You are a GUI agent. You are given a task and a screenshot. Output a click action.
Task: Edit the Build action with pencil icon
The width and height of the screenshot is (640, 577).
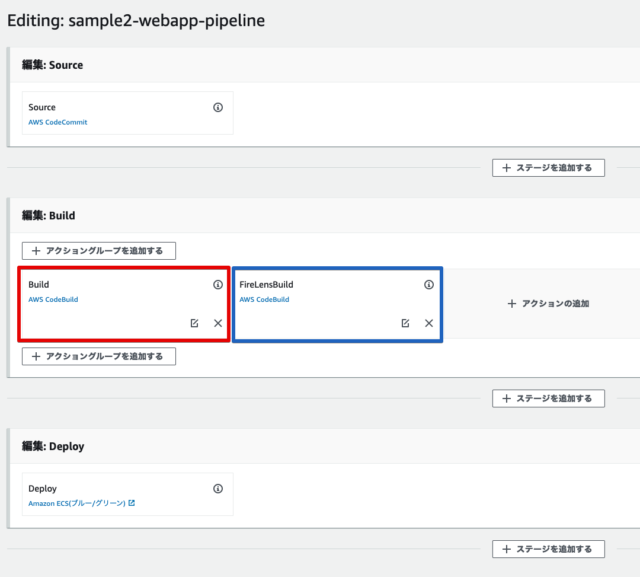coord(194,323)
